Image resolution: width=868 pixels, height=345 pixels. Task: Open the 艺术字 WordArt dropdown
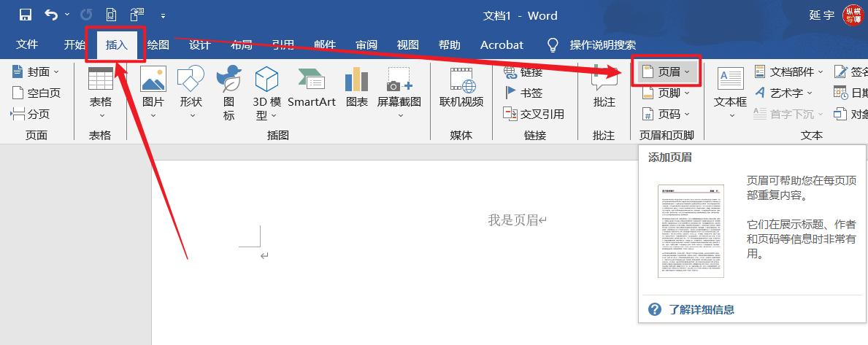[x=784, y=93]
